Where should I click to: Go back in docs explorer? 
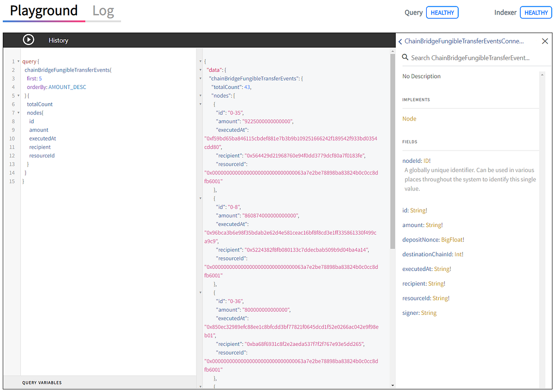click(x=400, y=41)
